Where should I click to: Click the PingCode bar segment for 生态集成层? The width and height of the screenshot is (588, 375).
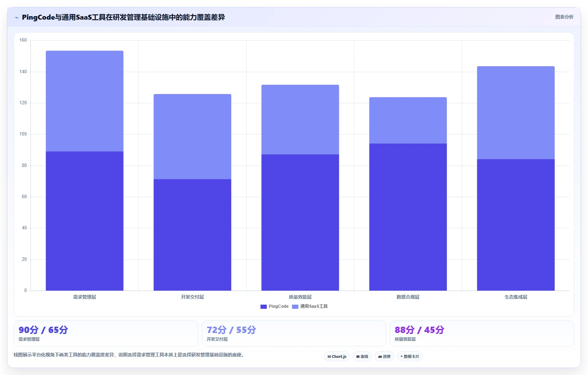[x=516, y=225]
